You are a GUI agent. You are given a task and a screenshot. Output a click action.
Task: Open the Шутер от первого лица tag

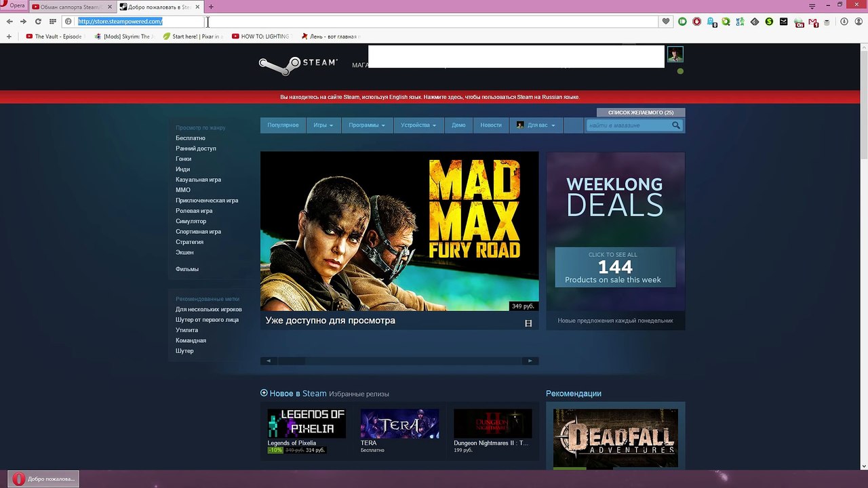point(207,320)
